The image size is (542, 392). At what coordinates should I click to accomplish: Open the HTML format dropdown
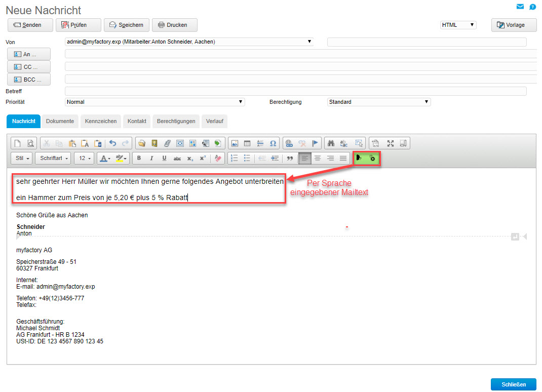[x=457, y=24]
